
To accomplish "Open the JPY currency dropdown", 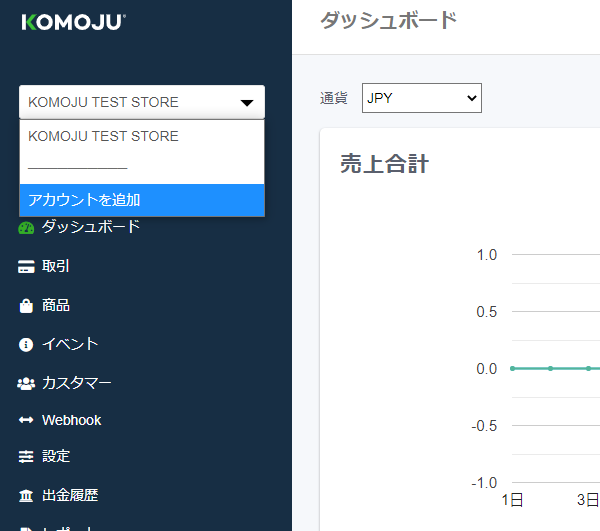I will (422, 98).
